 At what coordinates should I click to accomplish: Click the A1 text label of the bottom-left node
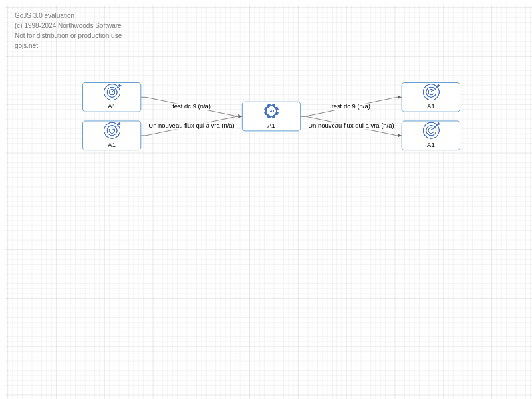point(112,145)
